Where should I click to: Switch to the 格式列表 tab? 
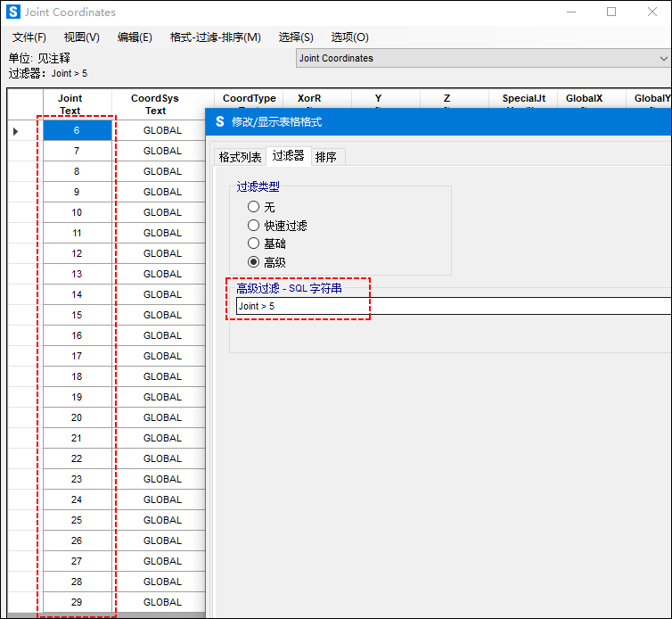[x=241, y=157]
